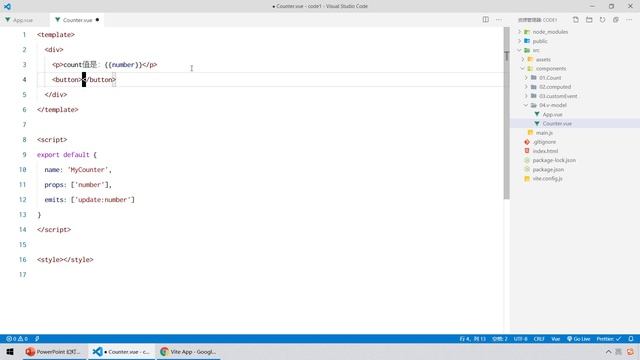Screen dimensions: 640x360
Task: Click the props: ['number'] line
Action: click(78, 185)
